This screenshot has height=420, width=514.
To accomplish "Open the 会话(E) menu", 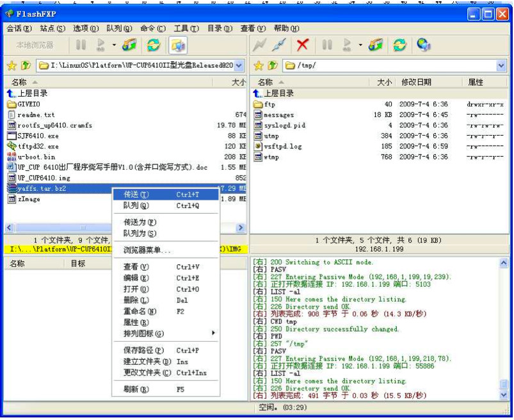I will tap(19, 29).
